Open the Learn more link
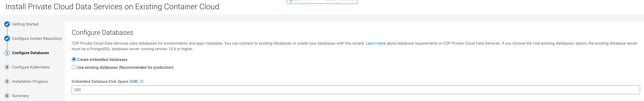 (376, 43)
